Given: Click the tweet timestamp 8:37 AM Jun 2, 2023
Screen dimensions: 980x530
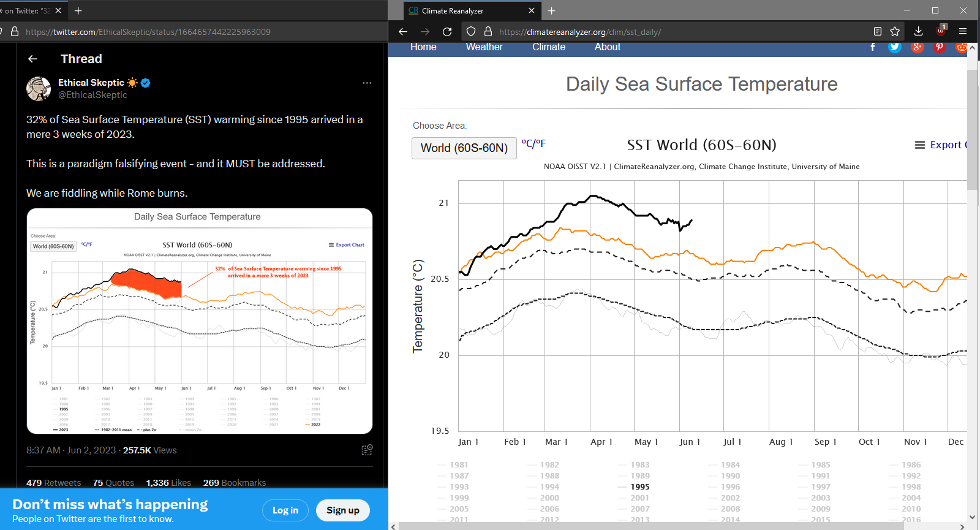Looking at the screenshot, I should point(71,450).
